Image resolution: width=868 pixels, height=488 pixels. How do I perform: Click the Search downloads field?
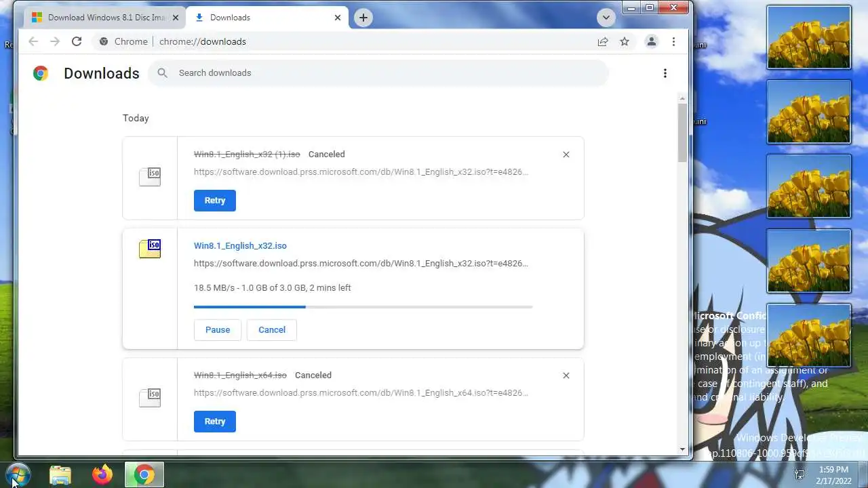coord(378,73)
